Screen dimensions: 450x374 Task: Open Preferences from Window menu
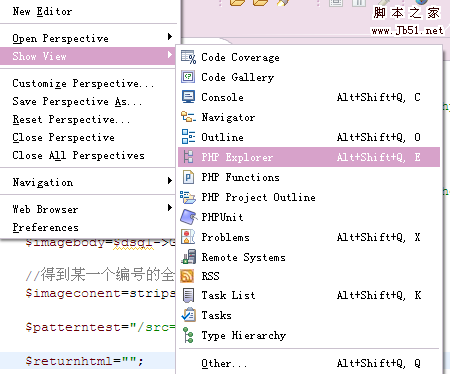tap(88, 227)
